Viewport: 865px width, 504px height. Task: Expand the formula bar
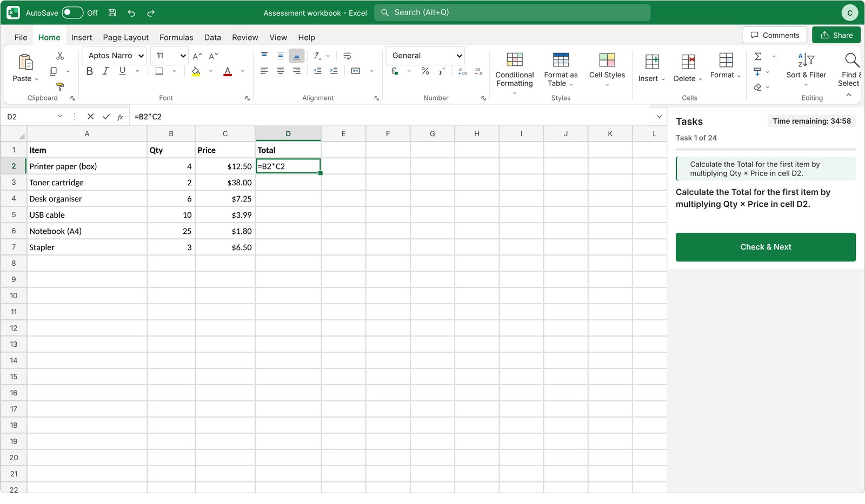659,116
